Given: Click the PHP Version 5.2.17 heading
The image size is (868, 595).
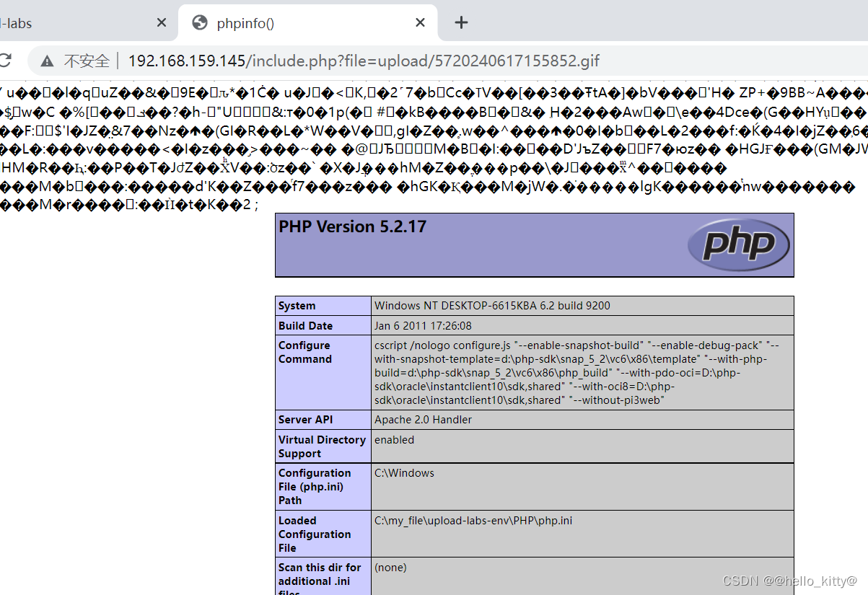Looking at the screenshot, I should pos(353,226).
